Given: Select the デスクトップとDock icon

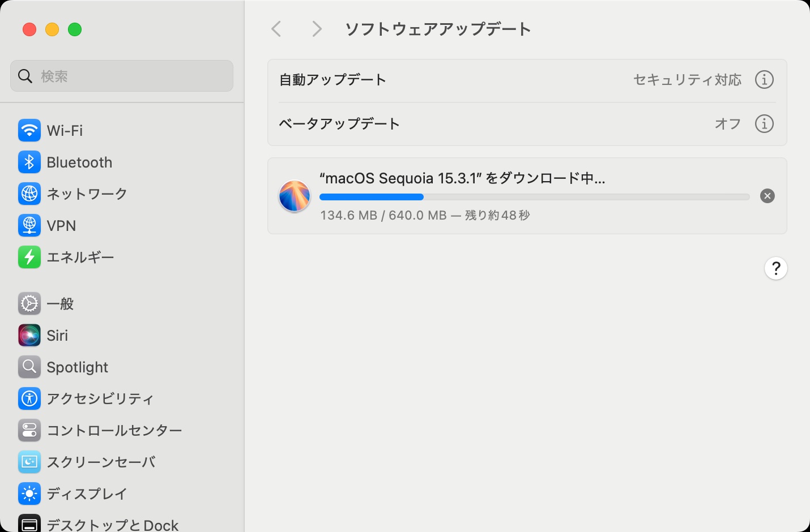Looking at the screenshot, I should [29, 524].
